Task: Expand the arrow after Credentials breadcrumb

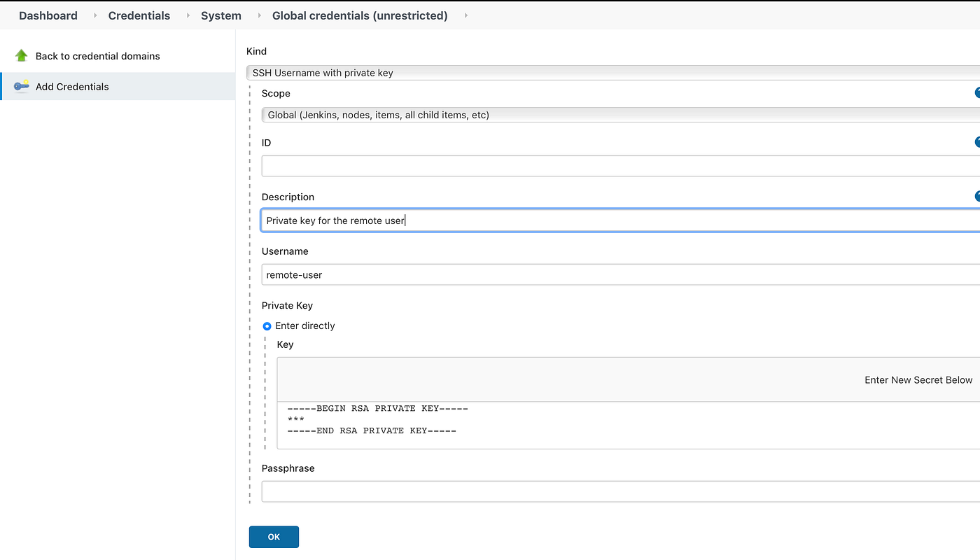Action: [x=188, y=15]
